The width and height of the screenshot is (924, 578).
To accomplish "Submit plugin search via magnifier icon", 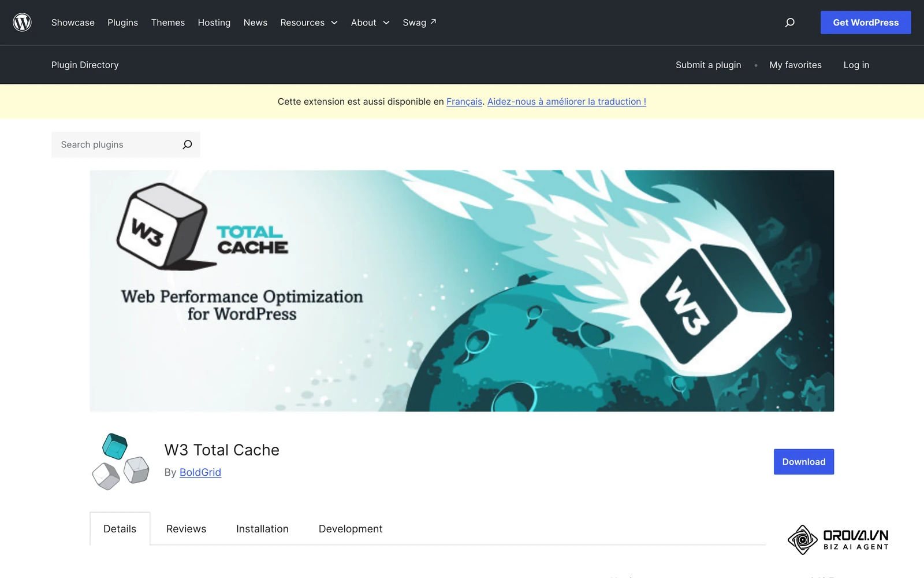I will point(187,144).
